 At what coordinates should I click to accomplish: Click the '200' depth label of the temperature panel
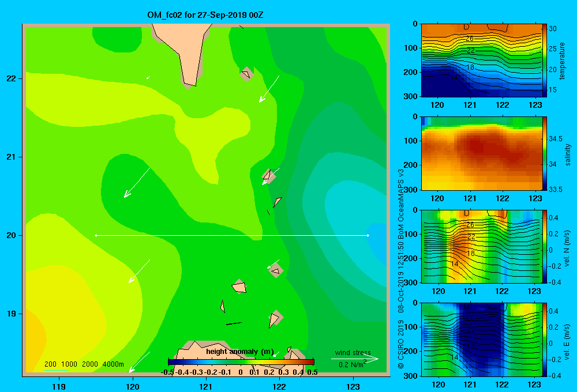(411, 72)
